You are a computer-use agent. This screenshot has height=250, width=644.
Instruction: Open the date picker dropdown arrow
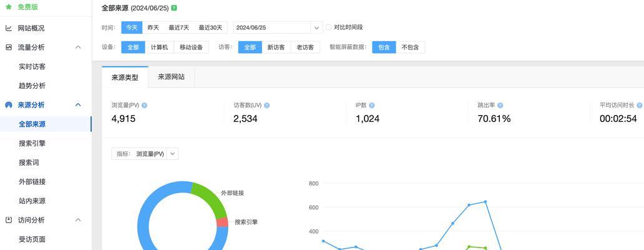click(x=316, y=27)
